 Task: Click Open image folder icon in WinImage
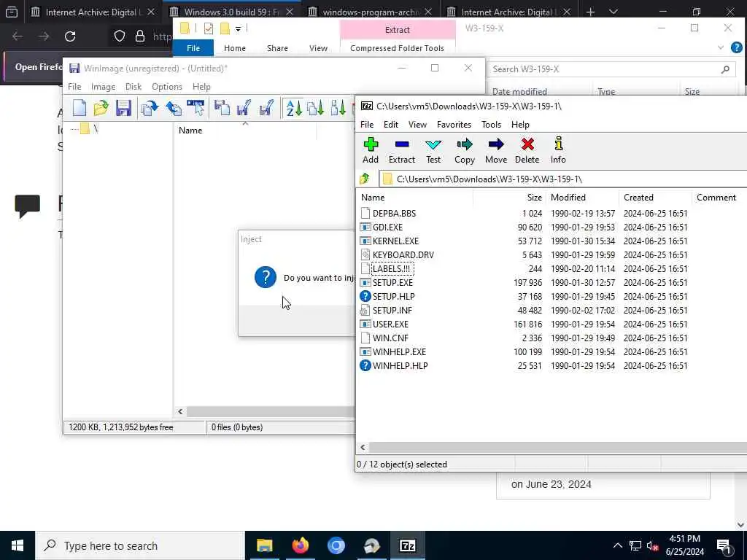tap(101, 108)
